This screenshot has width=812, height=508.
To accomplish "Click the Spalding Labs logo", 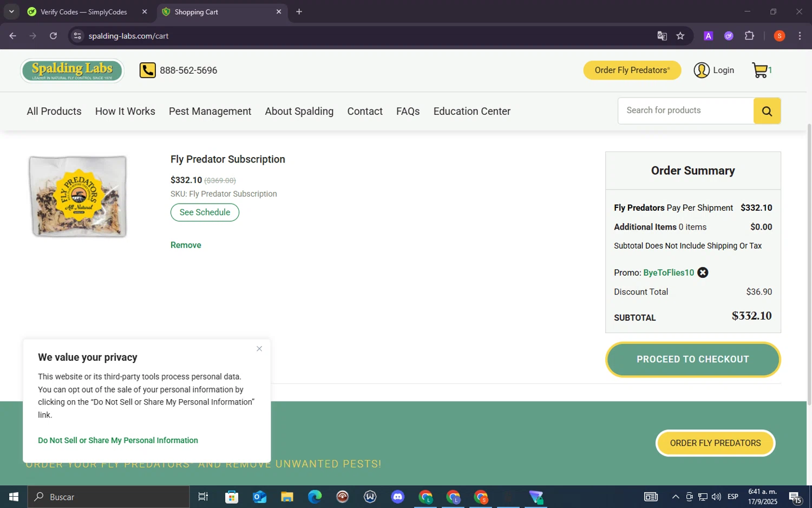I will [72, 70].
